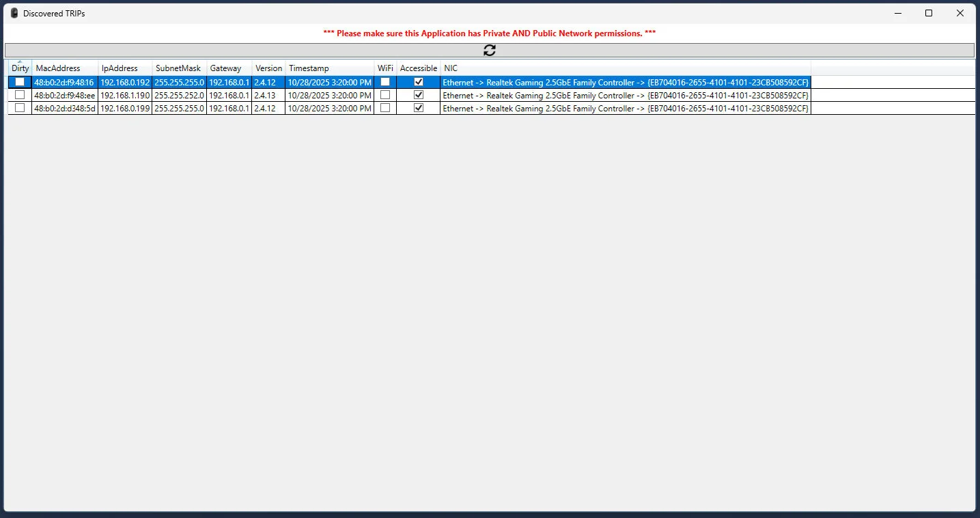
Task: Maximize the Discovered TRIPs window
Action: point(928,13)
